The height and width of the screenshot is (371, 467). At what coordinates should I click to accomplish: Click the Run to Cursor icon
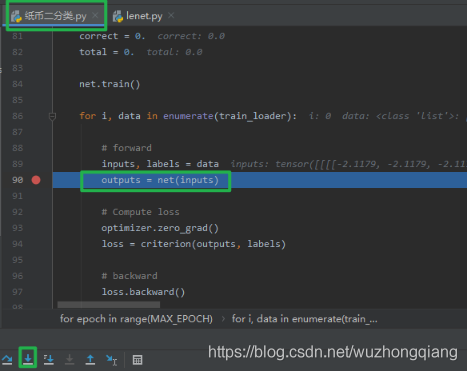[x=111, y=360]
